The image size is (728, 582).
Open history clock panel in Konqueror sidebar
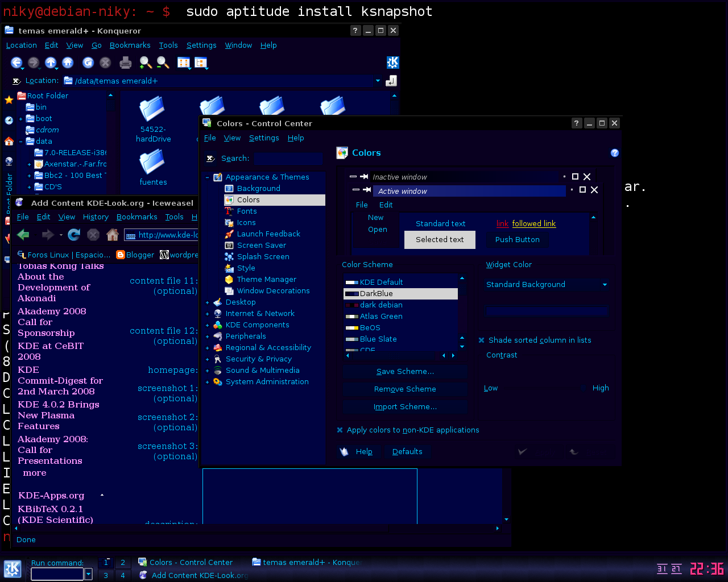pos(9,120)
